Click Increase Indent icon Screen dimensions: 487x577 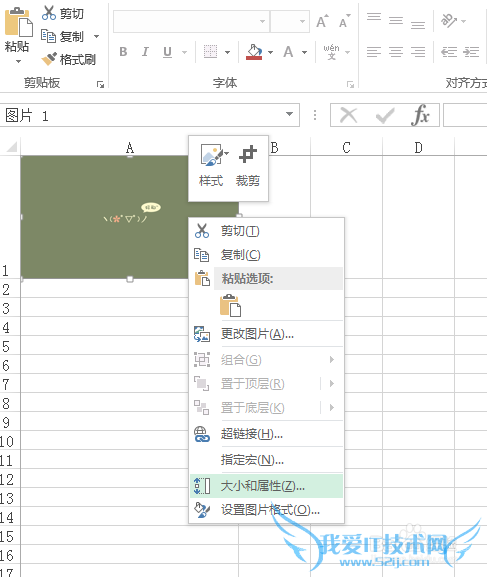(x=471, y=52)
